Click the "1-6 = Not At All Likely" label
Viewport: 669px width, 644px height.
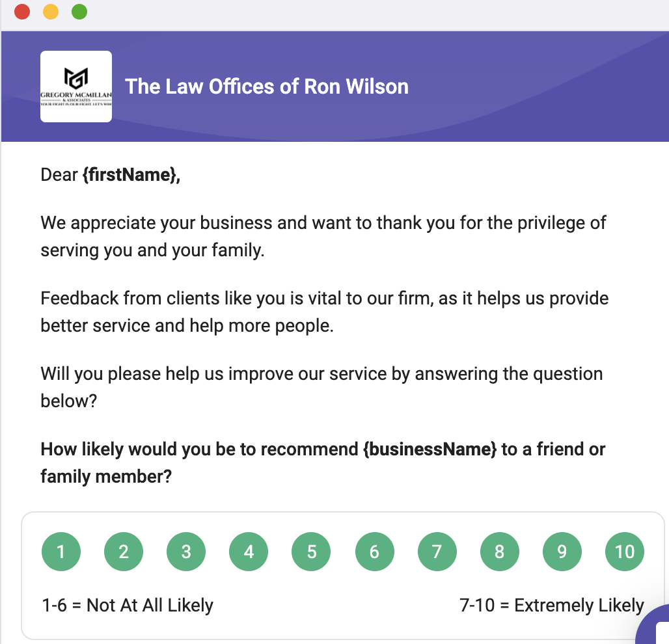click(127, 606)
